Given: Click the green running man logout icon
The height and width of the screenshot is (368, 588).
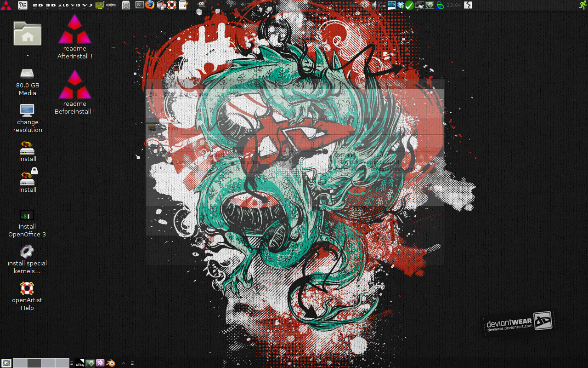Looking at the screenshot, I should (582, 5).
